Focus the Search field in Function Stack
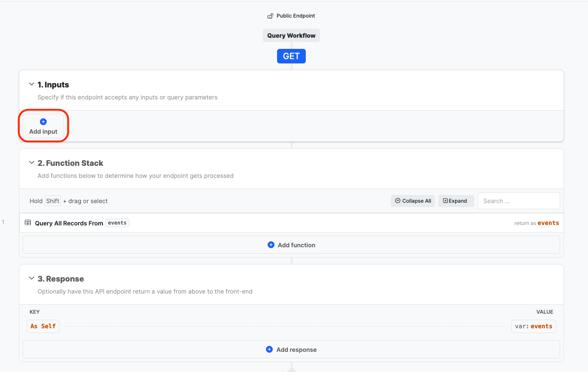This screenshot has width=588, height=372. click(519, 201)
